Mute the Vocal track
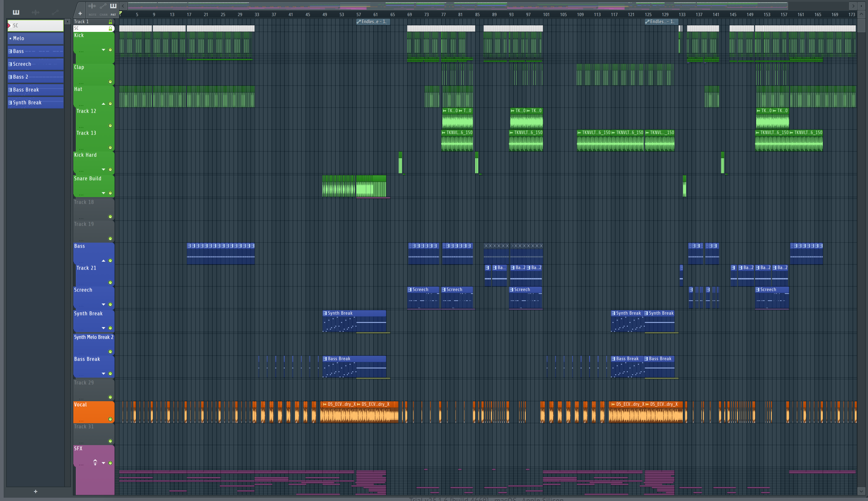868x501 pixels. click(x=110, y=419)
